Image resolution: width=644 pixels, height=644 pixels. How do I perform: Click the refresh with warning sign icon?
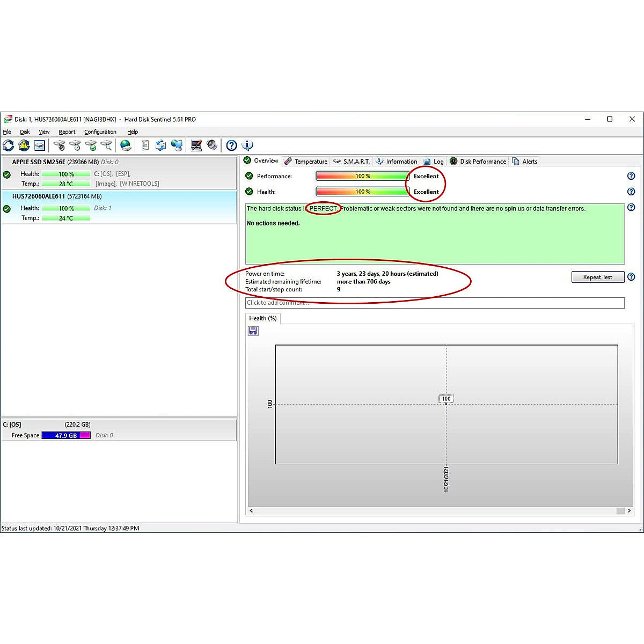[x=24, y=145]
